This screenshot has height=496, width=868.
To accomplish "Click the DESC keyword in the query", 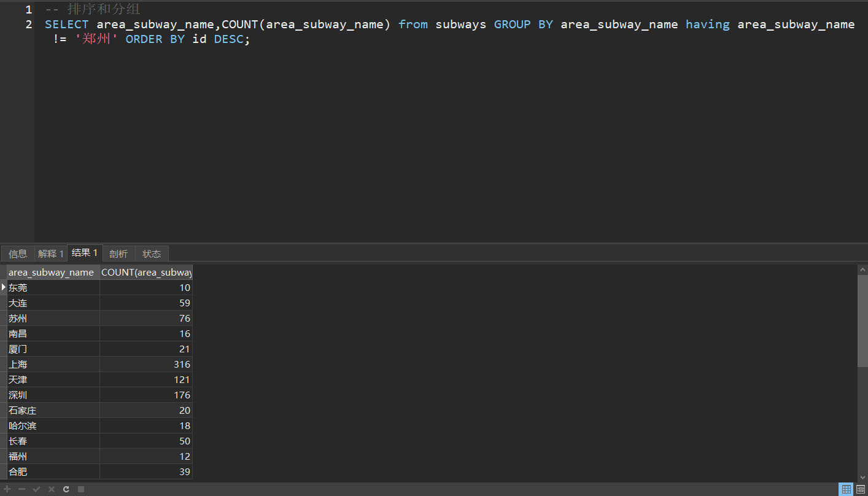I will click(229, 39).
